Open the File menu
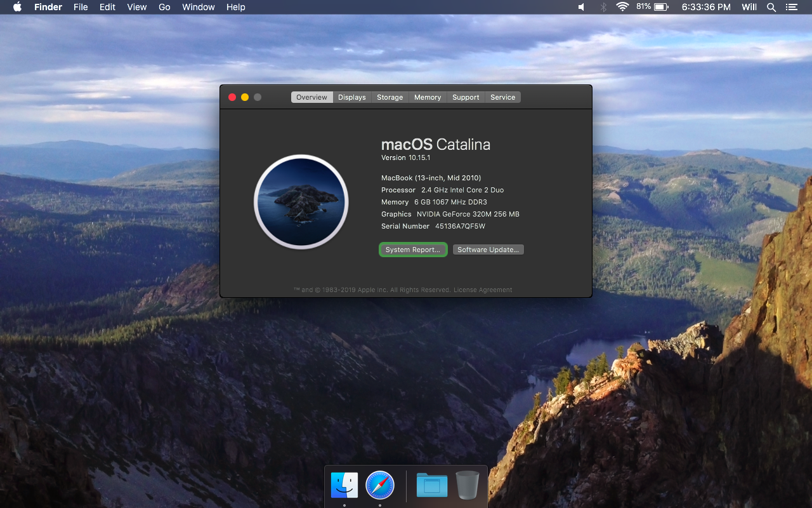812x508 pixels. coord(81,7)
